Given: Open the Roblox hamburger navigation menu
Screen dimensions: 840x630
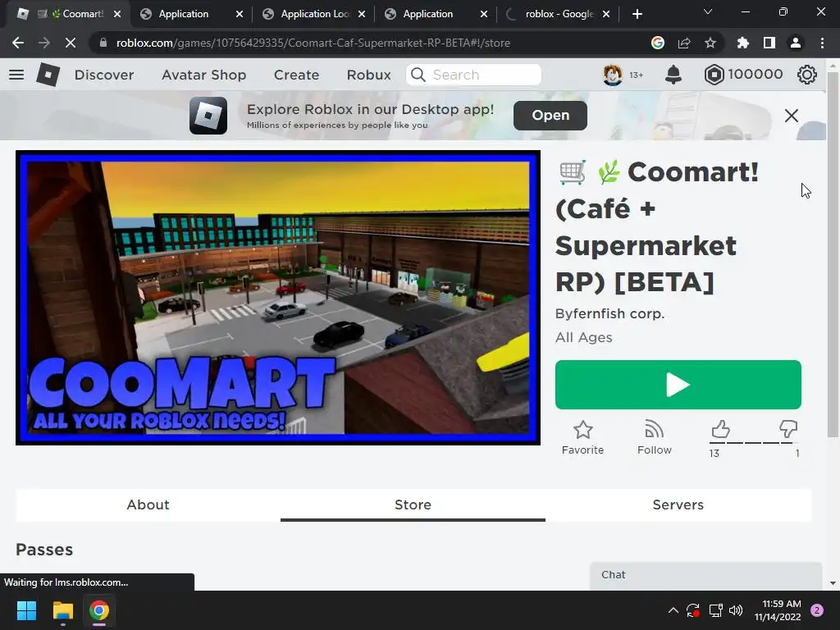Looking at the screenshot, I should coord(16,75).
